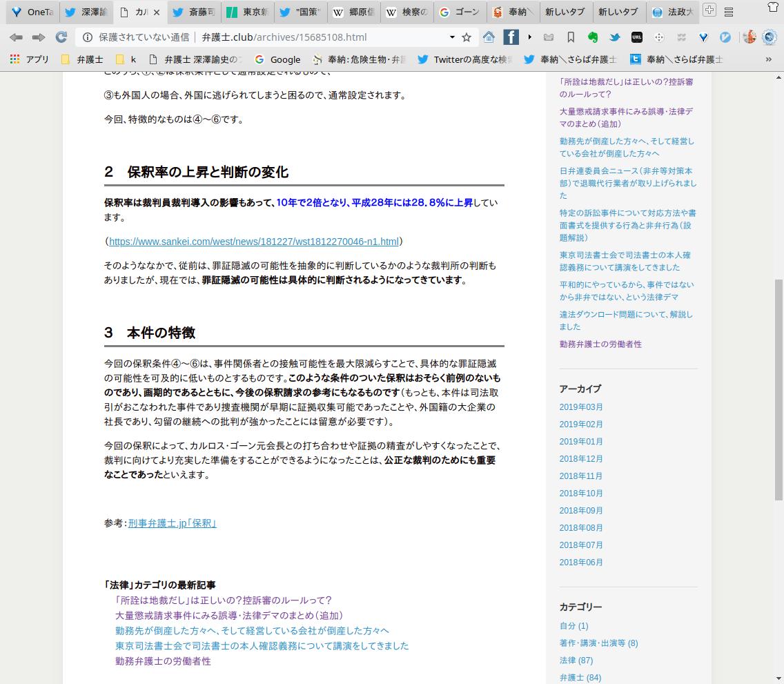The height and width of the screenshot is (684, 784).
Task: Open the home page icon
Action: click(x=489, y=37)
